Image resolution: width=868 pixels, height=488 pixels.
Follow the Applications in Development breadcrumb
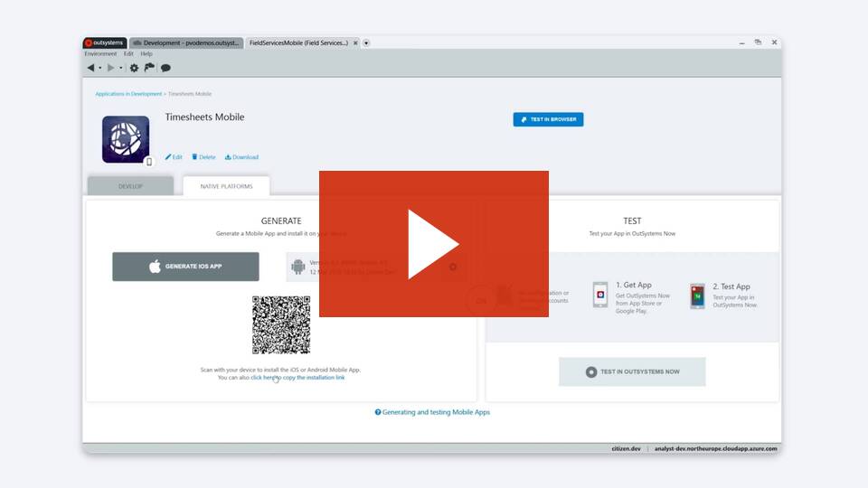[x=128, y=94]
